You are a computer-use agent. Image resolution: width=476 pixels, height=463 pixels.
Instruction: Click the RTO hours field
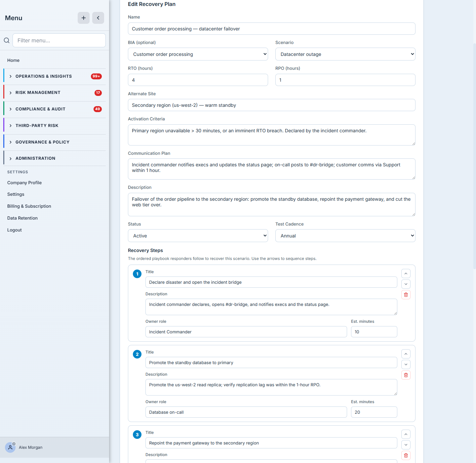[198, 80]
